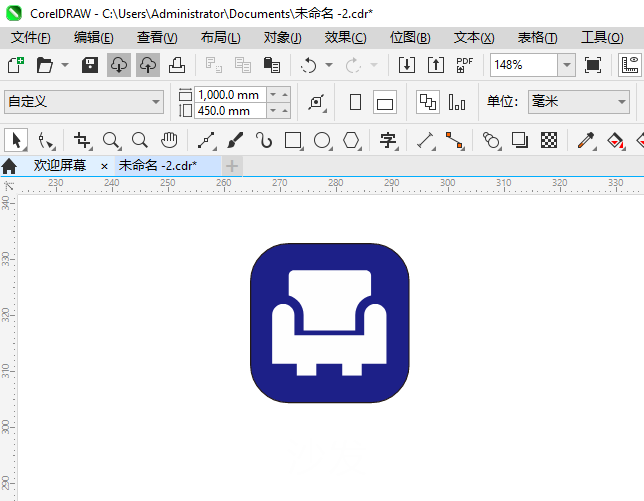Add a new document tab with plus
The width and height of the screenshot is (644, 501).
pos(232,166)
